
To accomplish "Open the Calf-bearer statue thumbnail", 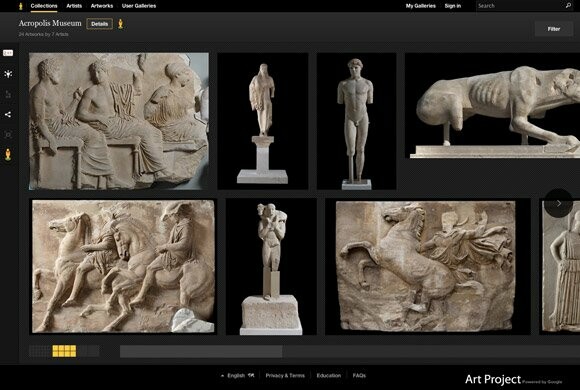I will point(271,266).
